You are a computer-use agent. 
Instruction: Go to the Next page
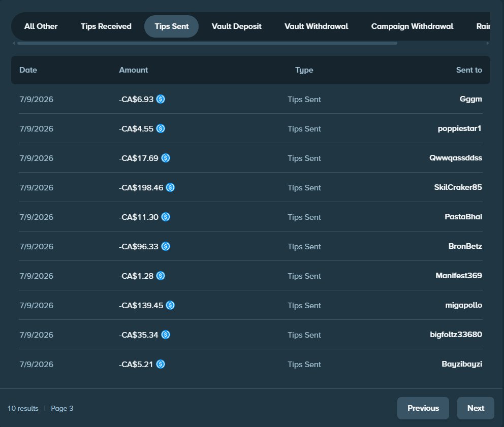476,408
